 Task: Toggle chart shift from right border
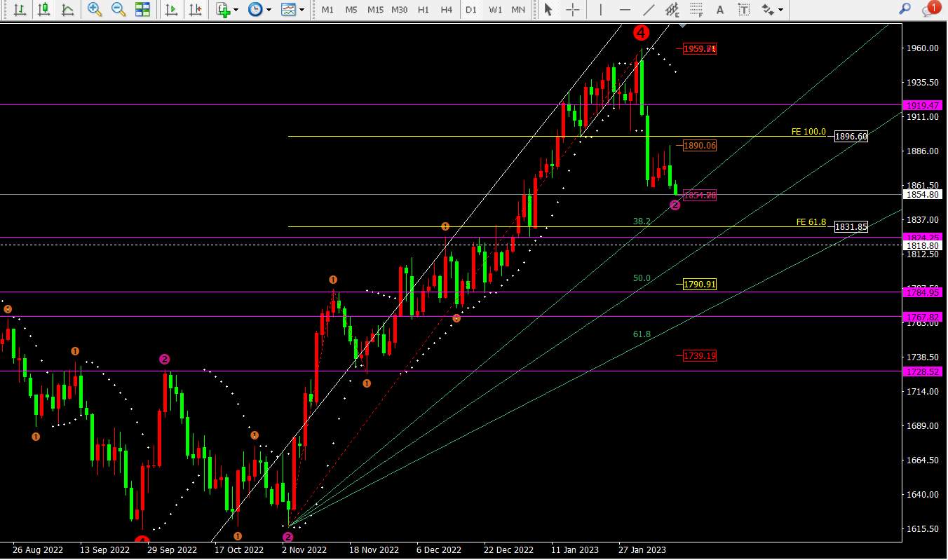(x=195, y=10)
